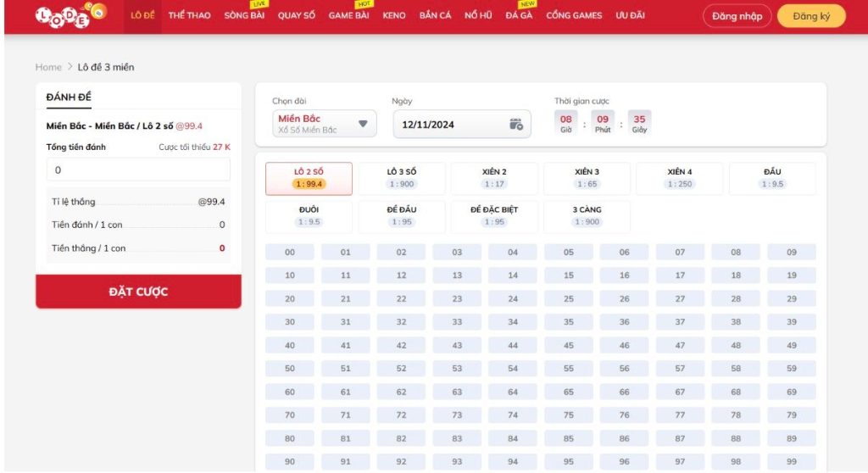Pick number 46 in the grid

[x=625, y=345]
